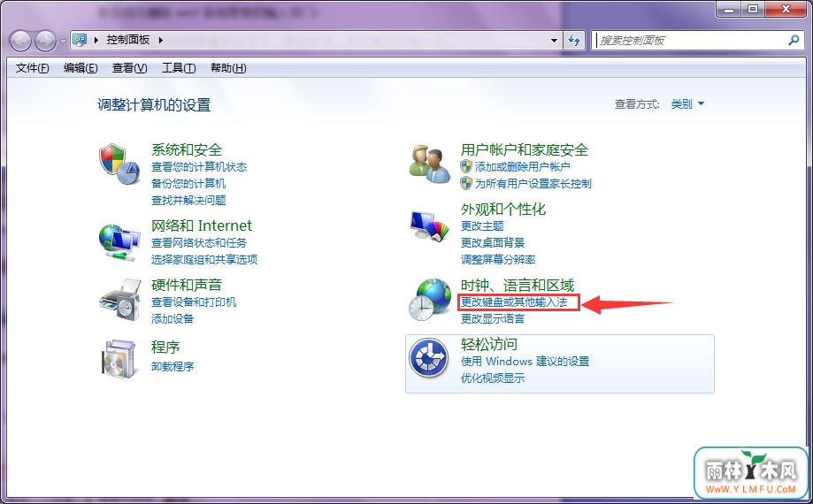Open the 网络和 Internet category link

tap(202, 225)
